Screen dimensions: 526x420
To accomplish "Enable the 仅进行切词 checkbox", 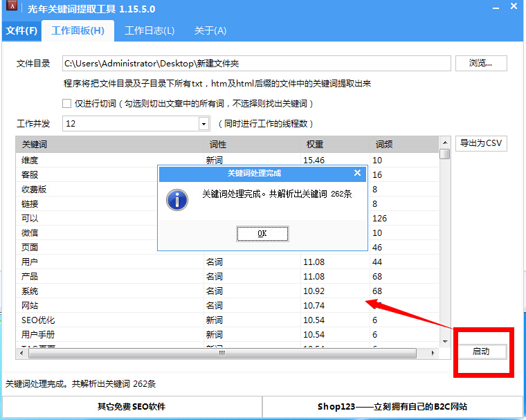I will 67,104.
